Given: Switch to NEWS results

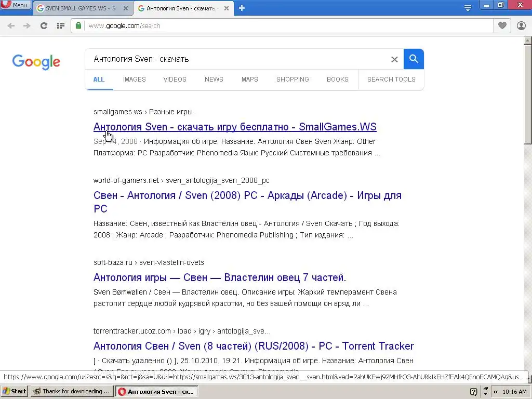Looking at the screenshot, I should coord(214,79).
